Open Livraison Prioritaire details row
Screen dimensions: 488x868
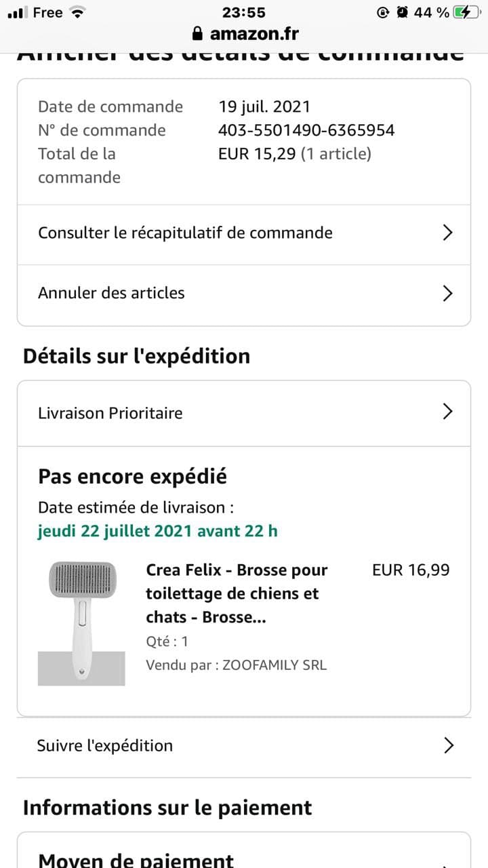click(110, 413)
